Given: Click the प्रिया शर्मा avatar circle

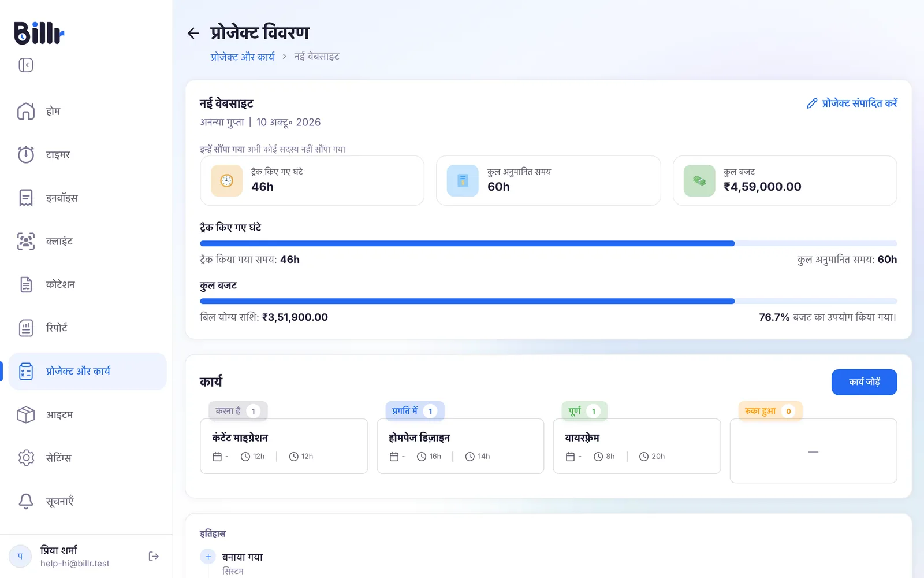Looking at the screenshot, I should point(20,556).
